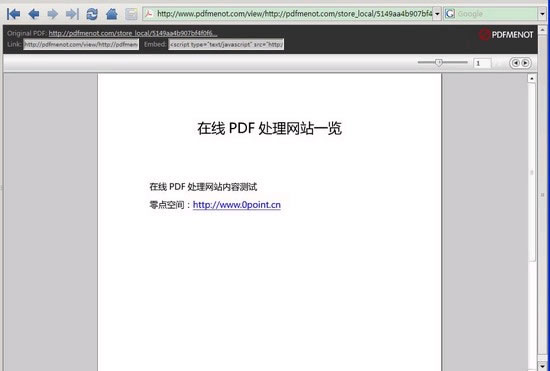550x371 pixels.
Task: Click the page number box
Action: tap(482, 63)
